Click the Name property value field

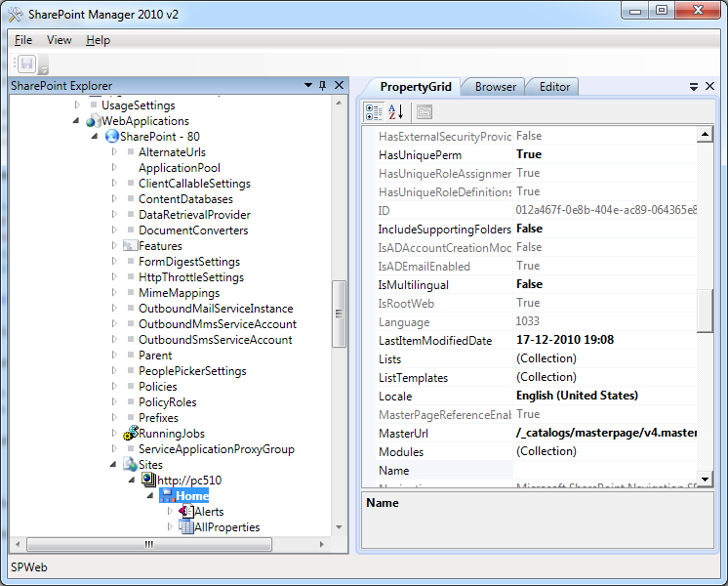605,470
